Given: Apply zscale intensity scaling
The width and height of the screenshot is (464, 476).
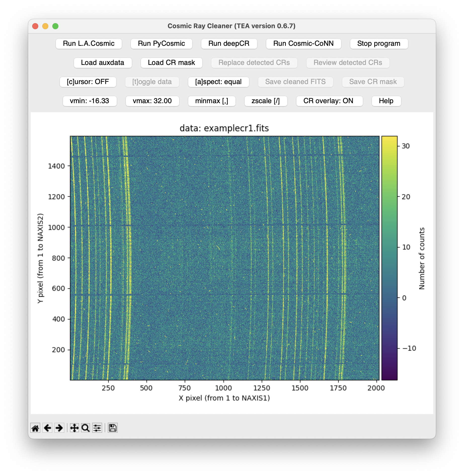Looking at the screenshot, I should [x=266, y=101].
